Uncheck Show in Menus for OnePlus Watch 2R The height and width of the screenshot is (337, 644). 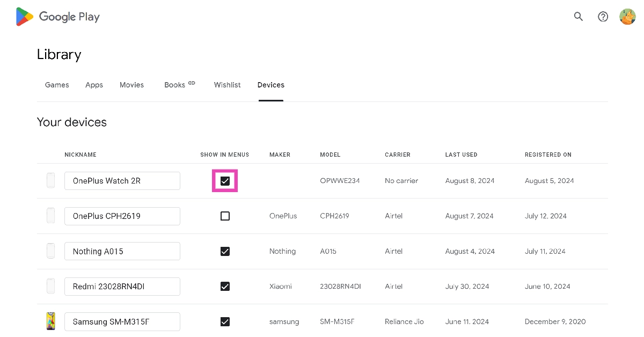[x=225, y=181]
